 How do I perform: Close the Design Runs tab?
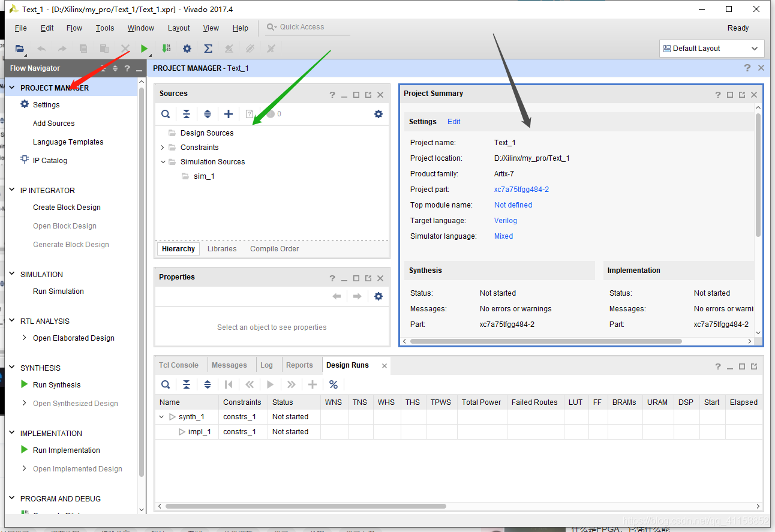[385, 366]
